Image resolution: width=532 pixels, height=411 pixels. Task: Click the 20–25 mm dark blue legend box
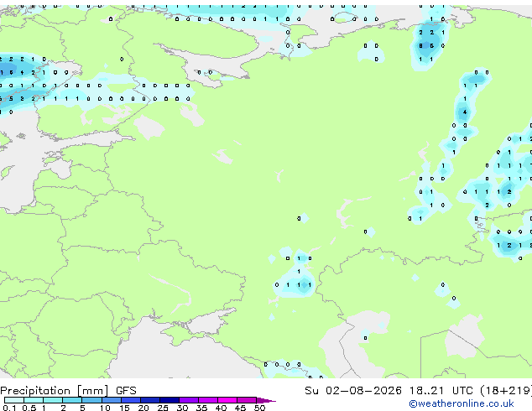[x=150, y=400]
